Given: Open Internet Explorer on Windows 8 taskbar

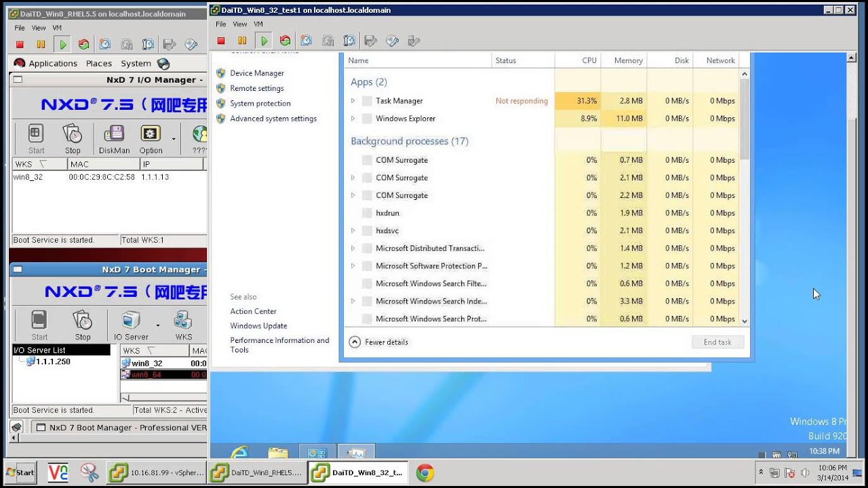Looking at the screenshot, I should coord(239,453).
